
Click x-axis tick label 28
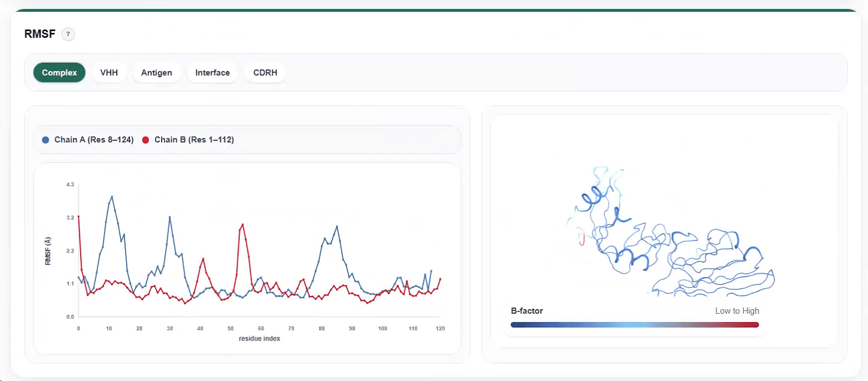(x=139, y=328)
